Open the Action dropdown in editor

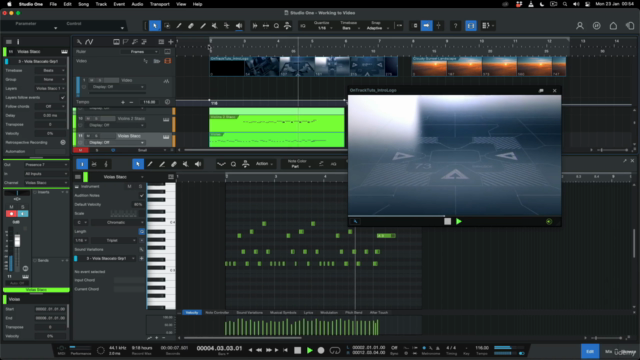pyautogui.click(x=264, y=164)
